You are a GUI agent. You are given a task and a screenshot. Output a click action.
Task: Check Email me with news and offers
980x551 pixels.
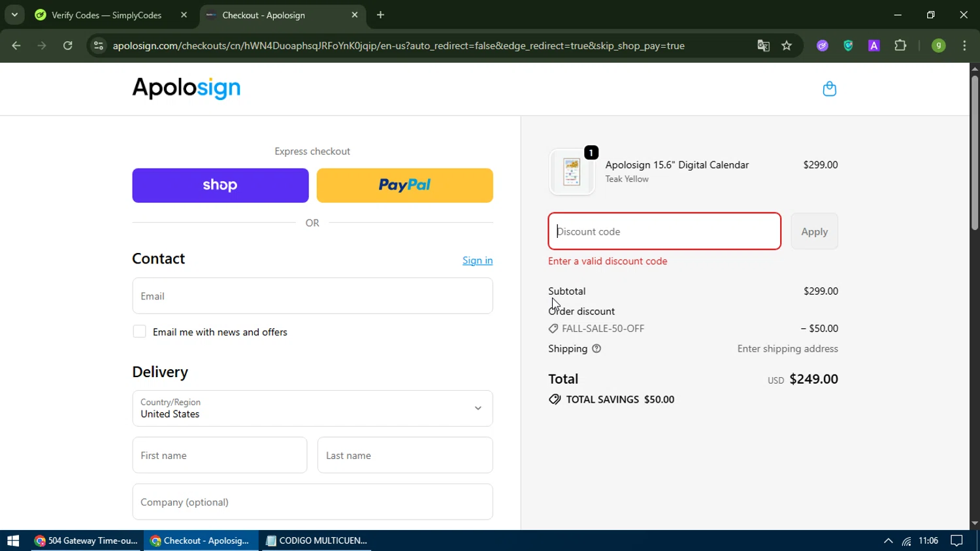click(x=139, y=331)
